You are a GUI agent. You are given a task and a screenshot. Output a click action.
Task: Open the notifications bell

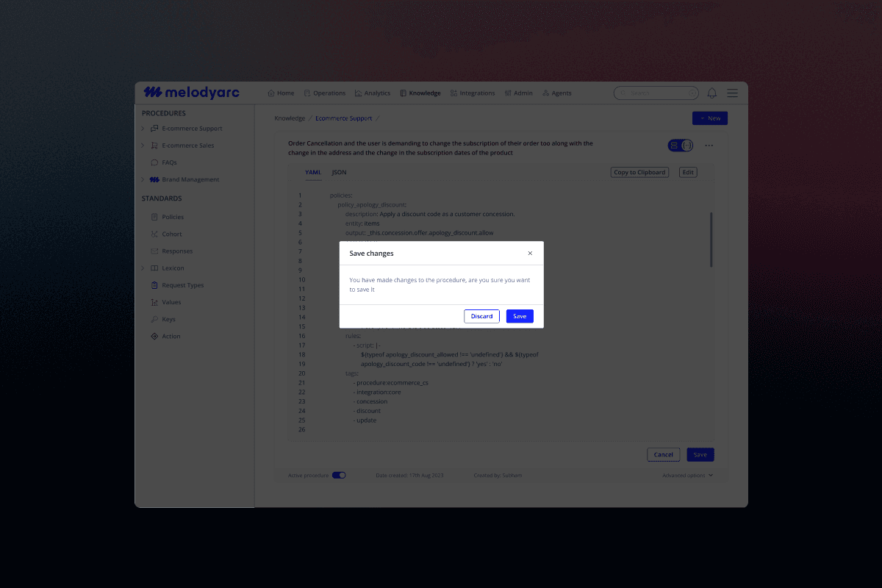(x=711, y=93)
